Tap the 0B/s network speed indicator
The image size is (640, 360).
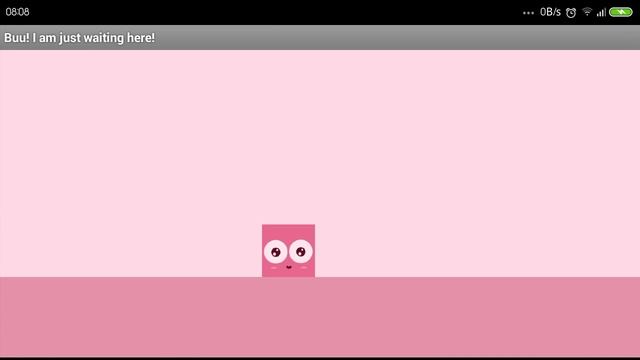point(550,12)
